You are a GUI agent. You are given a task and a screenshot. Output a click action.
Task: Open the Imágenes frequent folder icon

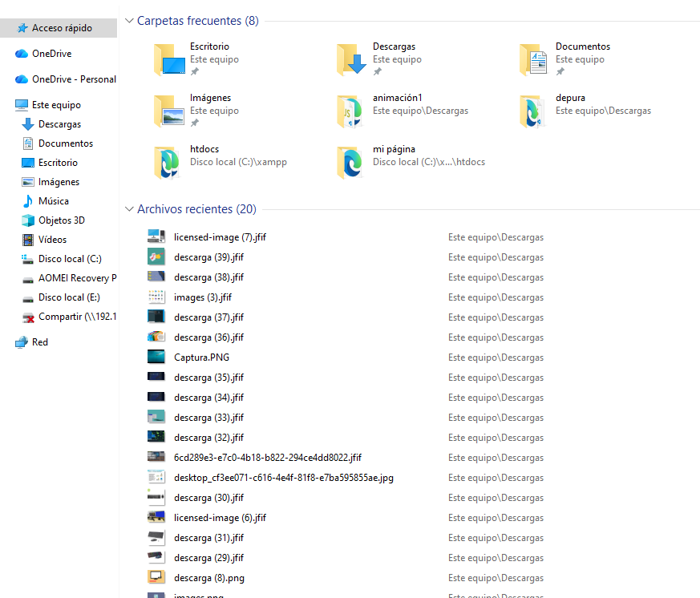click(168, 111)
